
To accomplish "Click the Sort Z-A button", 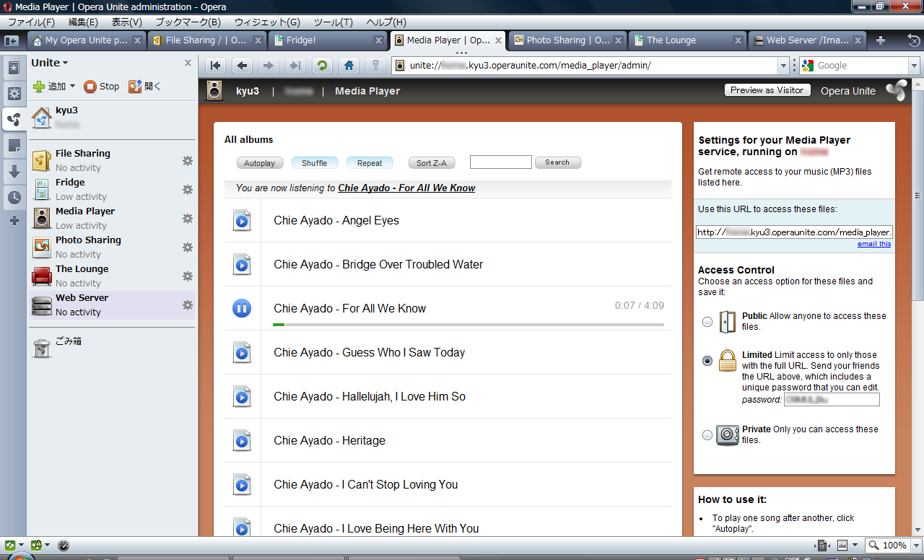I will (432, 163).
